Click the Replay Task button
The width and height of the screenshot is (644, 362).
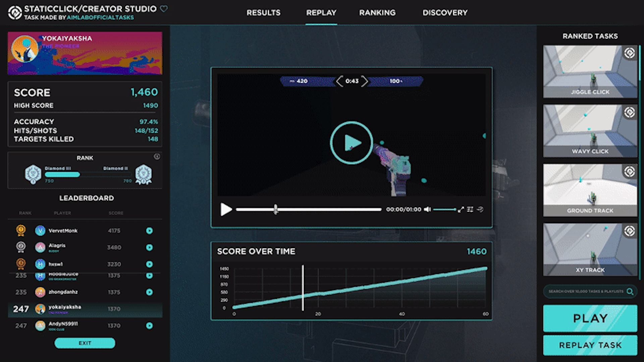tap(590, 345)
